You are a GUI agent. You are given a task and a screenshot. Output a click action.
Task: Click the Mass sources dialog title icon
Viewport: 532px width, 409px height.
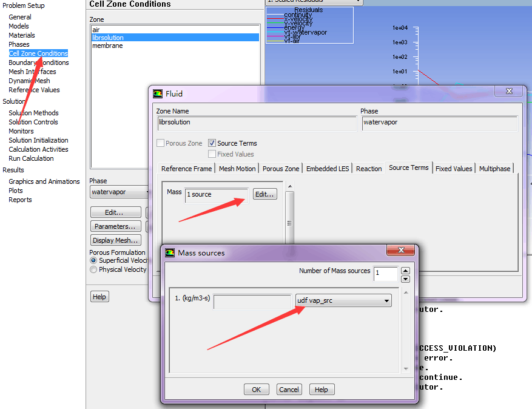[170, 253]
